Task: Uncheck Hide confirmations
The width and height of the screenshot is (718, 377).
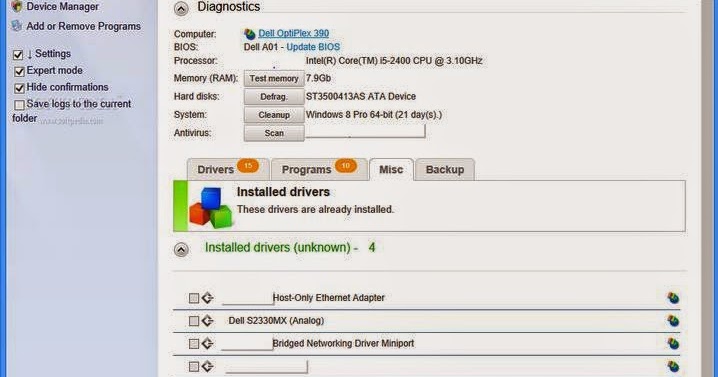Action: 19,88
